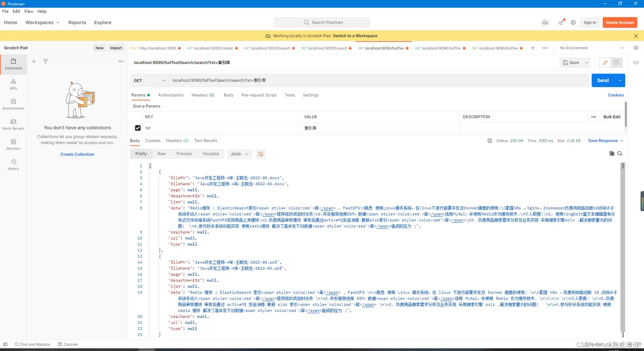The height and width of the screenshot is (351, 644).
Task: Click the Switch to a Workspace link
Action: tap(355, 36)
